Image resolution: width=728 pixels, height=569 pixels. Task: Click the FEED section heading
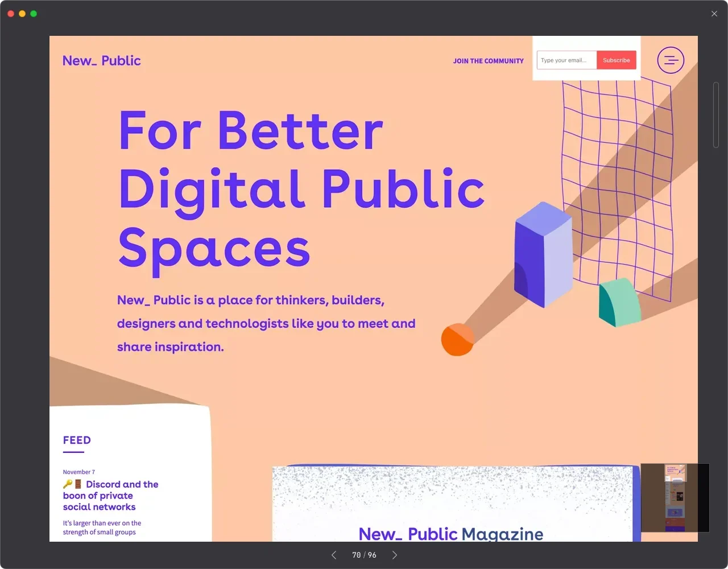coord(77,440)
